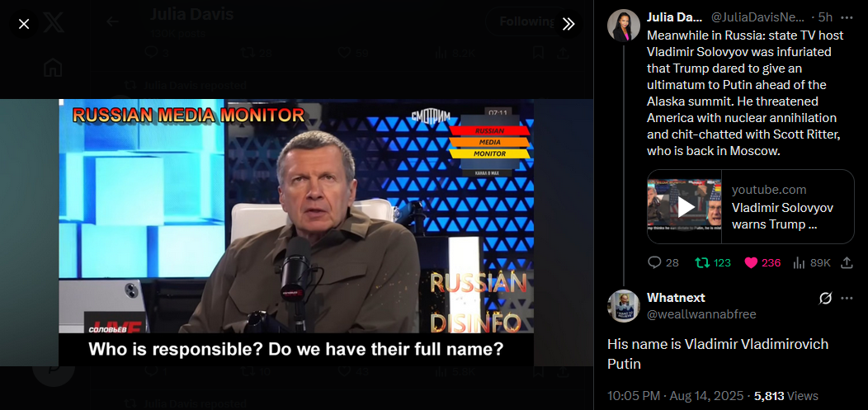
Task: Open more options on Whatnext reply
Action: pyautogui.click(x=847, y=299)
